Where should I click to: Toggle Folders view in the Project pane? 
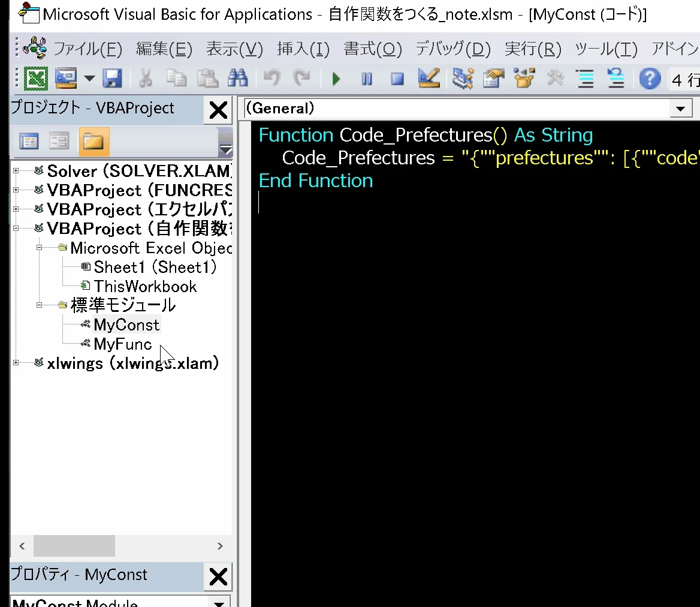pyautogui.click(x=93, y=142)
